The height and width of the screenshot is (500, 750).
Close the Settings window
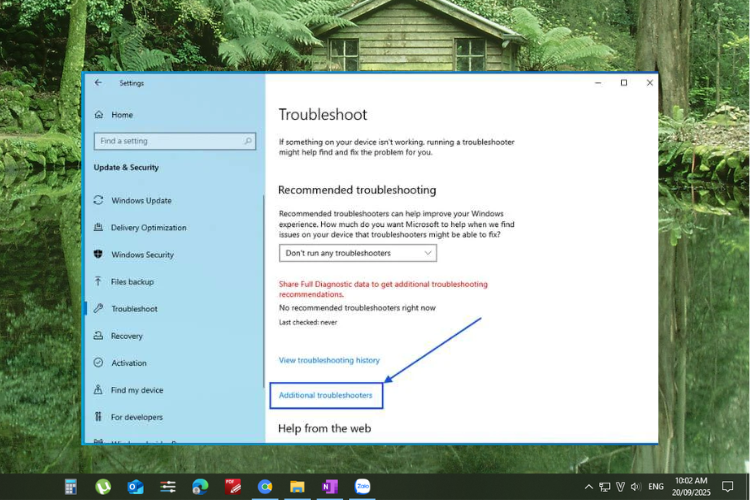[x=650, y=83]
